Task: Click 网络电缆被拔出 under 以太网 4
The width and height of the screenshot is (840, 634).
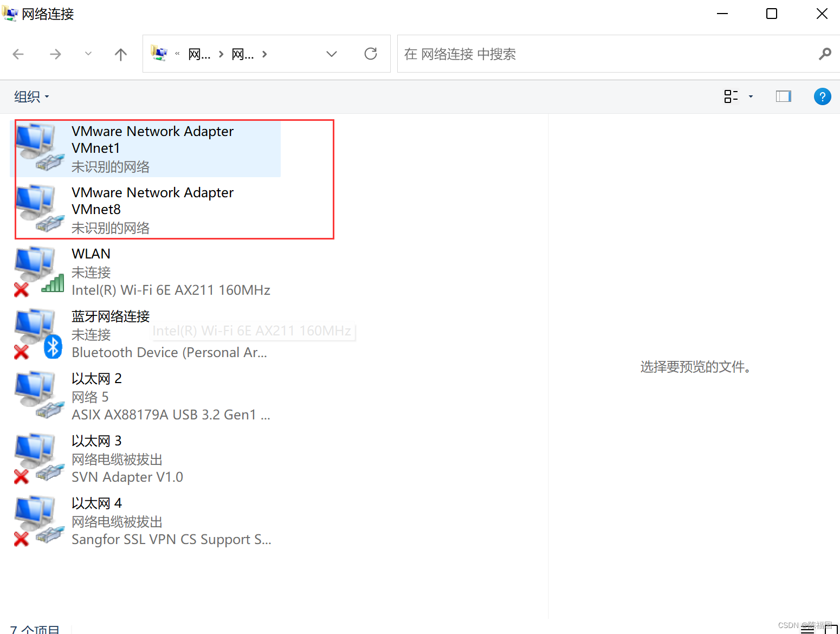Action: coord(117,522)
